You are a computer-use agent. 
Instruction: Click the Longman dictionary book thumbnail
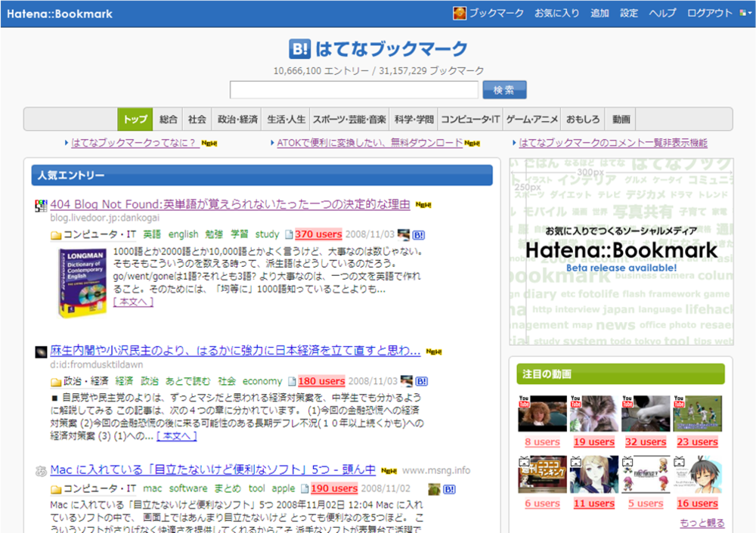click(x=82, y=282)
